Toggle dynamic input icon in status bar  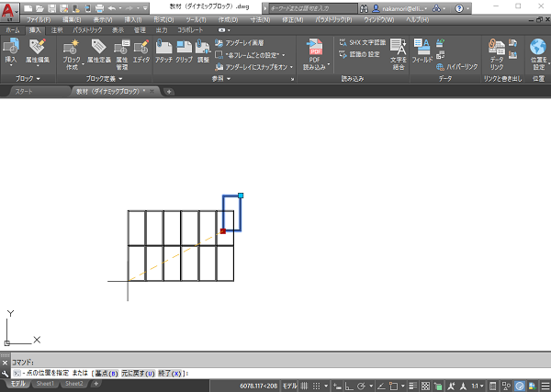pos(337,386)
